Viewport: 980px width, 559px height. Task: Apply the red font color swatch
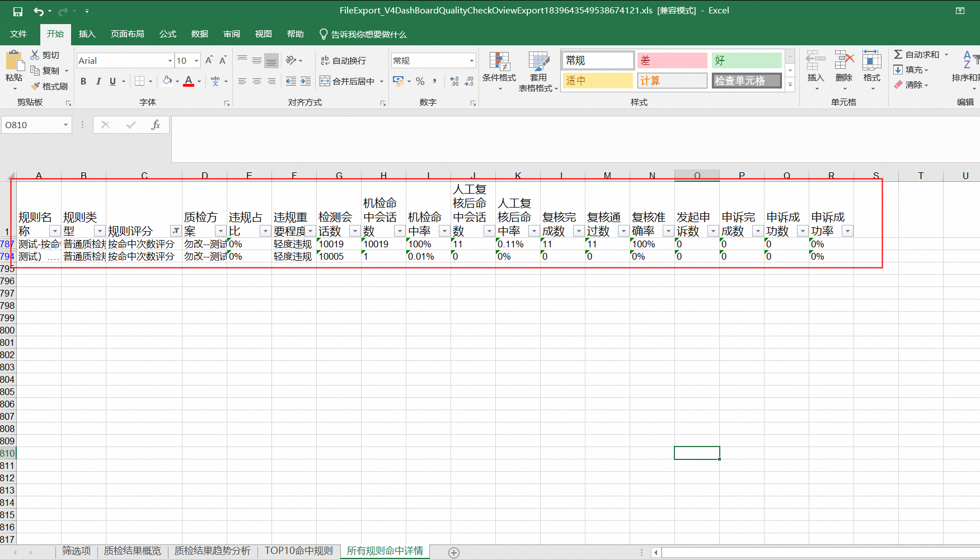[189, 81]
